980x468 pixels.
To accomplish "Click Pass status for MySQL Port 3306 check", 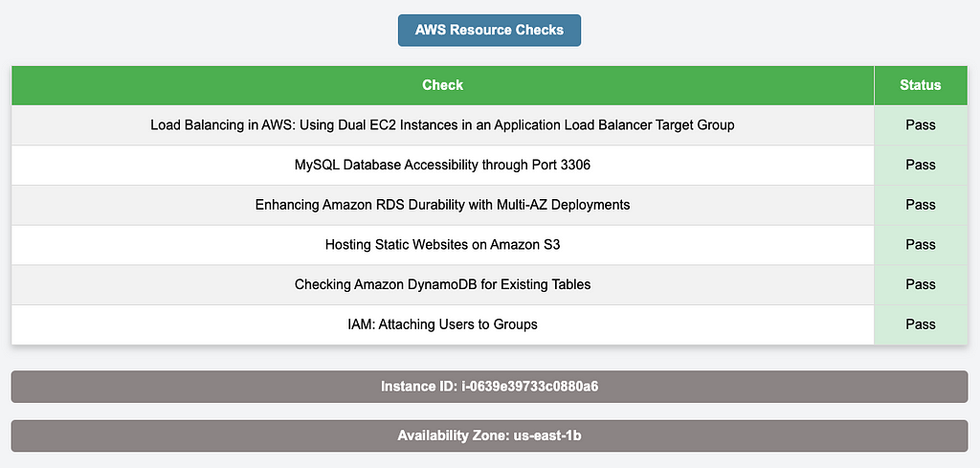I will [x=921, y=165].
